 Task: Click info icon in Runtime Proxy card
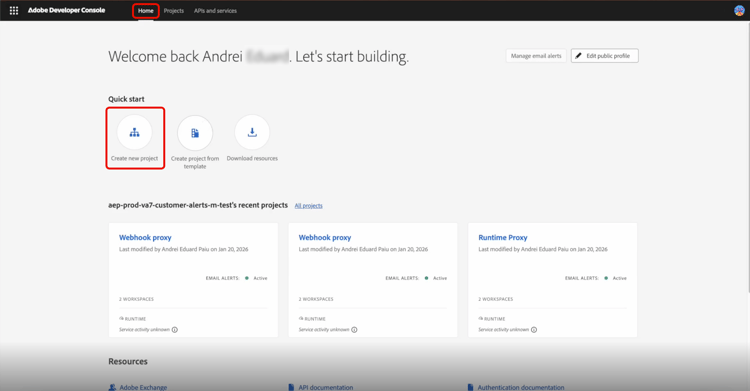tap(534, 330)
